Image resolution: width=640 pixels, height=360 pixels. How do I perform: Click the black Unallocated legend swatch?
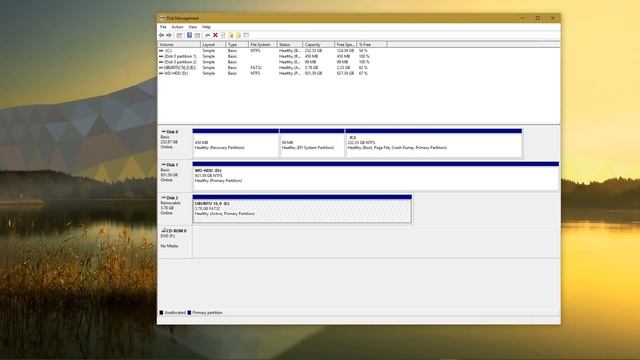(161, 313)
